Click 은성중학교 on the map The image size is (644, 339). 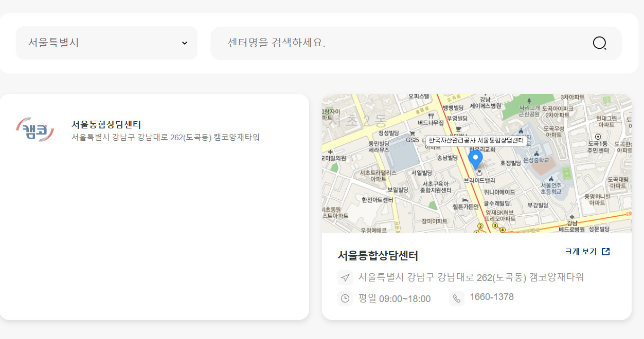click(x=536, y=160)
